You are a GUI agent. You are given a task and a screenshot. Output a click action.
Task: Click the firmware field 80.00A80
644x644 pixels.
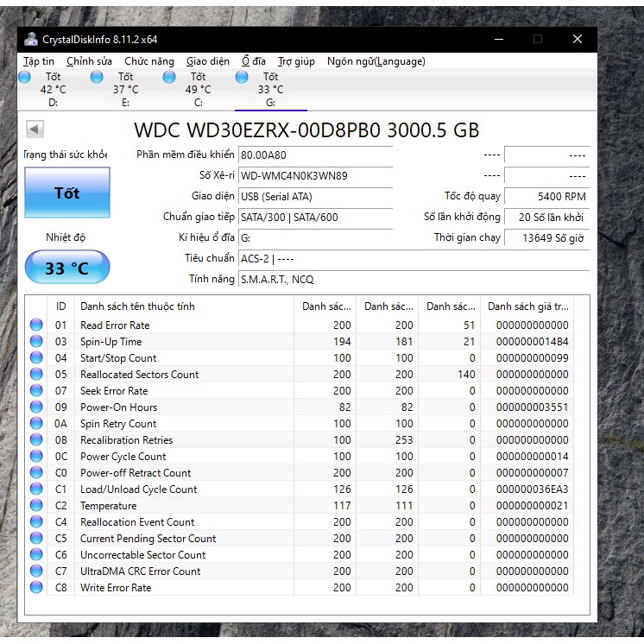pos(315,155)
